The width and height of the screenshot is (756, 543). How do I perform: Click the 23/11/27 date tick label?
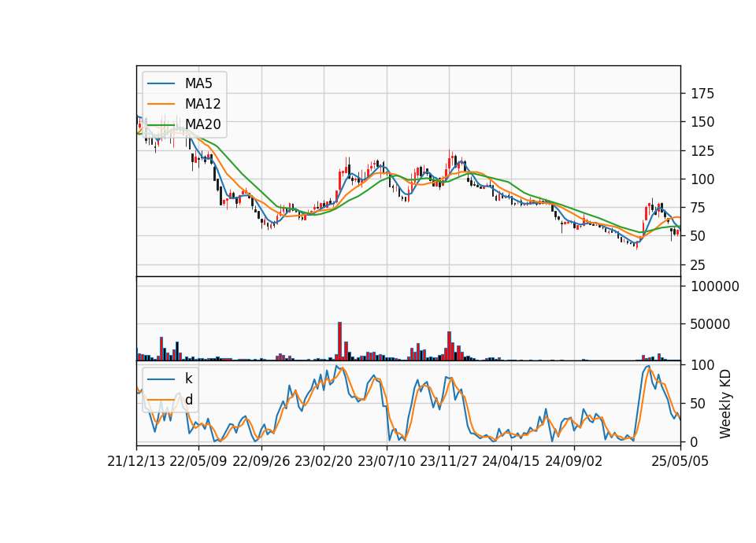(x=449, y=461)
